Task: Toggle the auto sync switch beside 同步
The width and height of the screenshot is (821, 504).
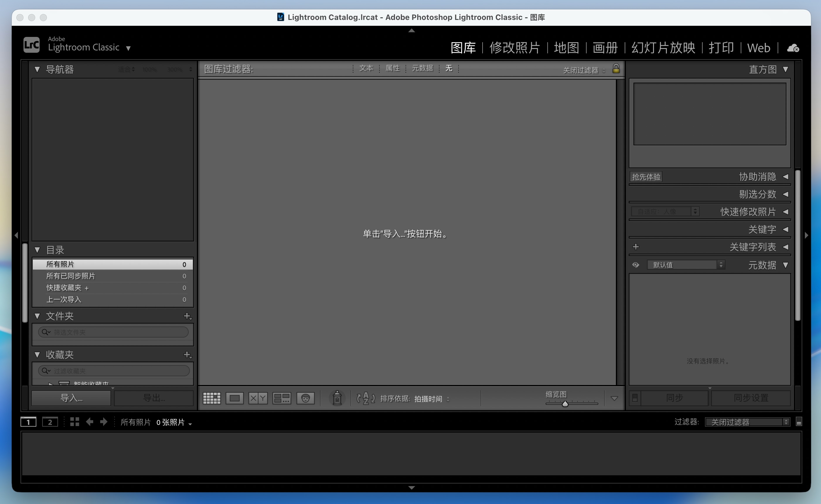Action: (x=635, y=398)
